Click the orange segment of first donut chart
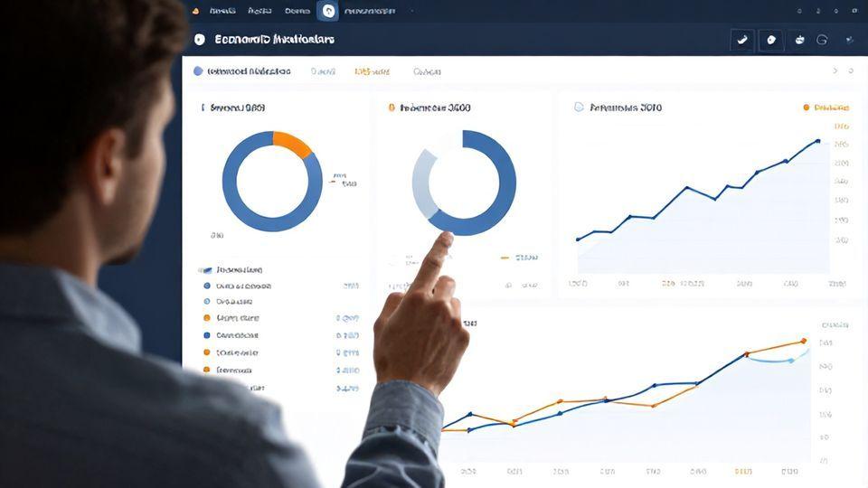The image size is (868, 488). 292,143
